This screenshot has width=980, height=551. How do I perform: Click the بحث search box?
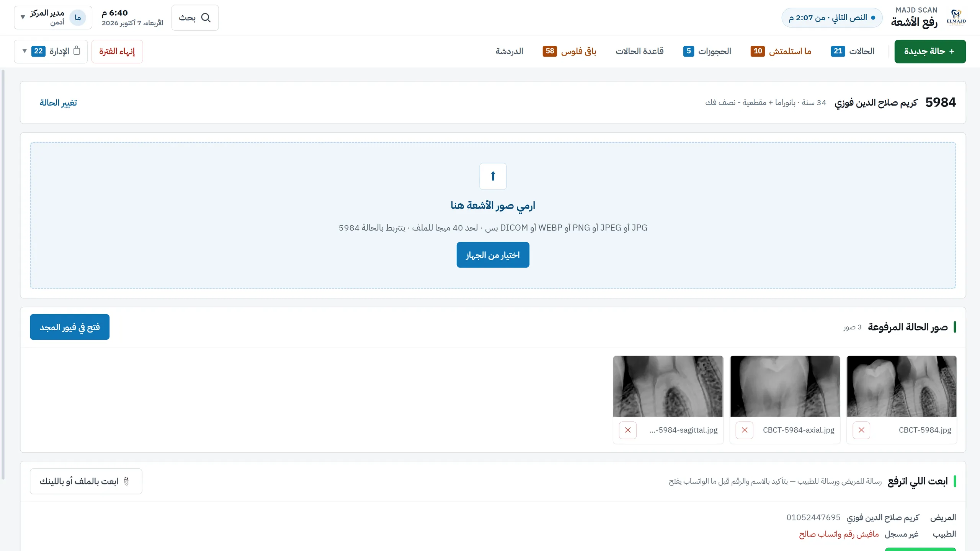[195, 18]
